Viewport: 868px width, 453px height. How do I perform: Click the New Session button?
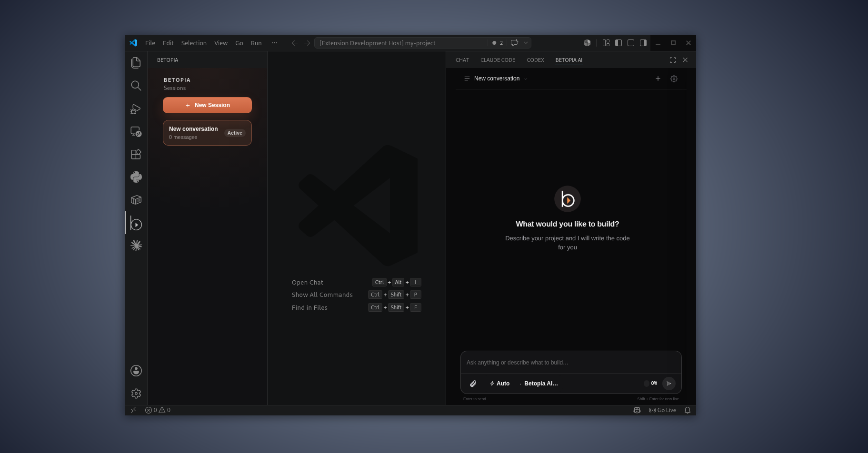pos(207,105)
